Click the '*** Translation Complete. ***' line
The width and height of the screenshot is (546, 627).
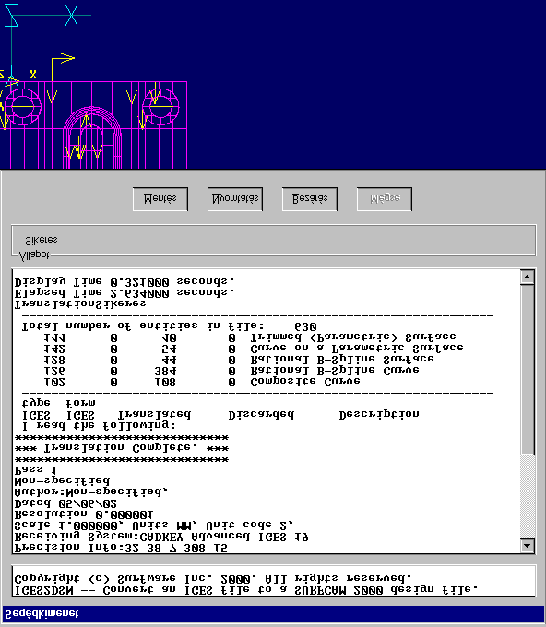122,448
